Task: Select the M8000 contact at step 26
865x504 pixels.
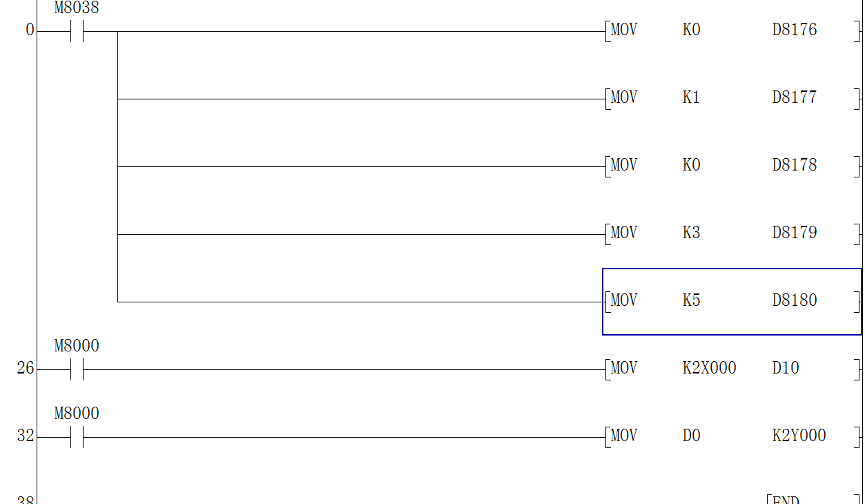Action: [x=76, y=370]
